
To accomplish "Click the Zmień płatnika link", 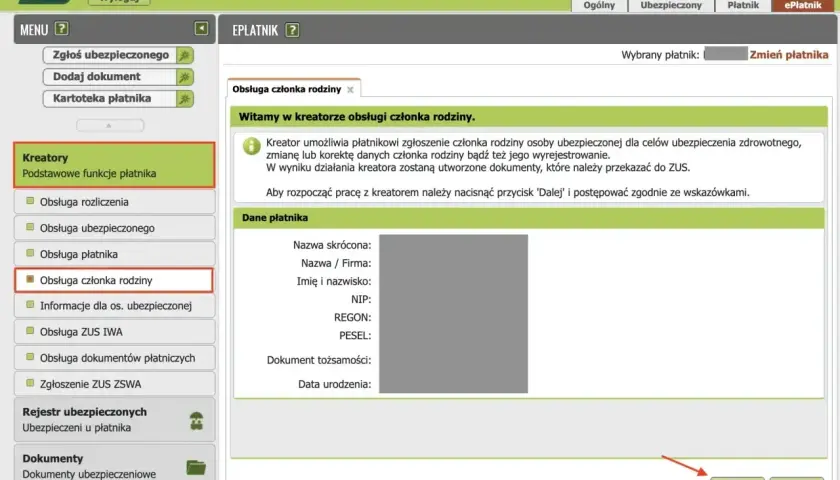I will click(x=789, y=55).
